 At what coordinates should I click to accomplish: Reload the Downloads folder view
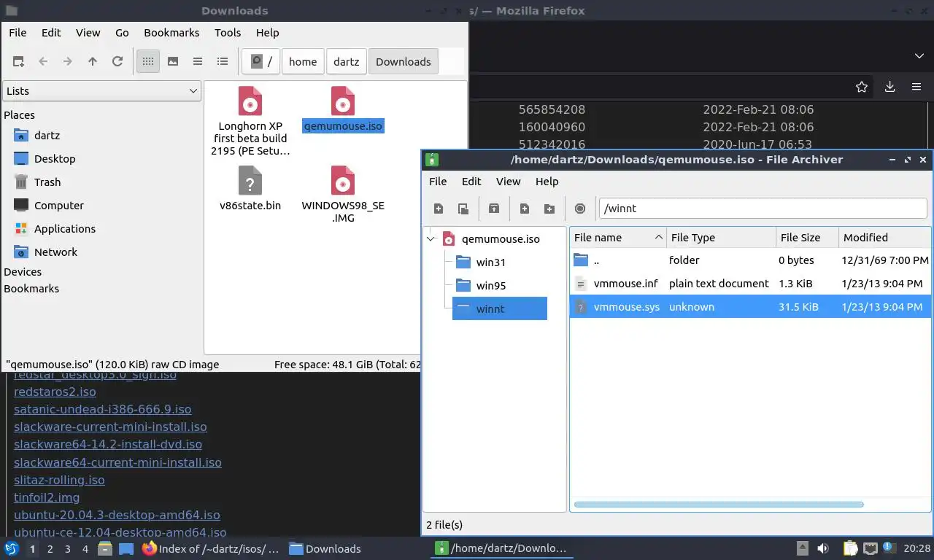(x=117, y=62)
